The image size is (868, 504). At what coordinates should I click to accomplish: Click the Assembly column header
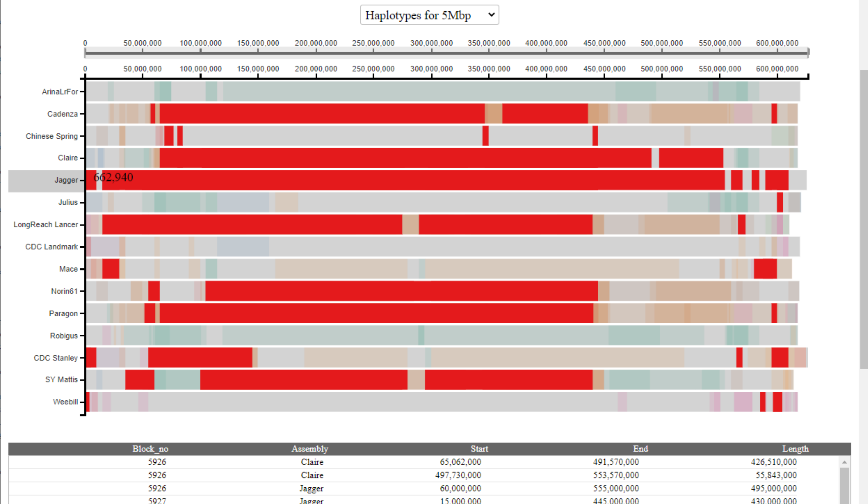[310, 449]
